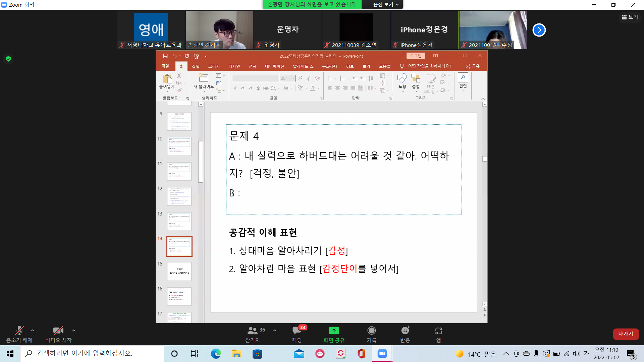Open the Reactions (반응) icon
Viewport: 644px width, 362px height.
pos(405,331)
